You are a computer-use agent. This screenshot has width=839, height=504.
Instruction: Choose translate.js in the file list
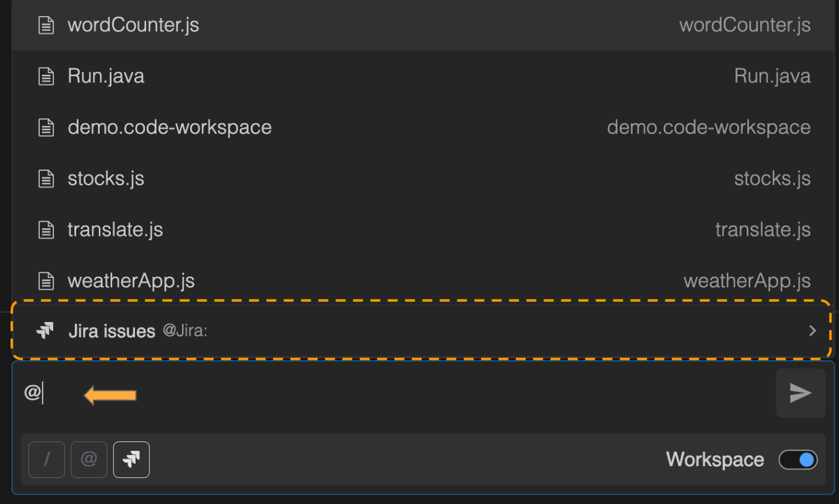pyautogui.click(x=115, y=230)
